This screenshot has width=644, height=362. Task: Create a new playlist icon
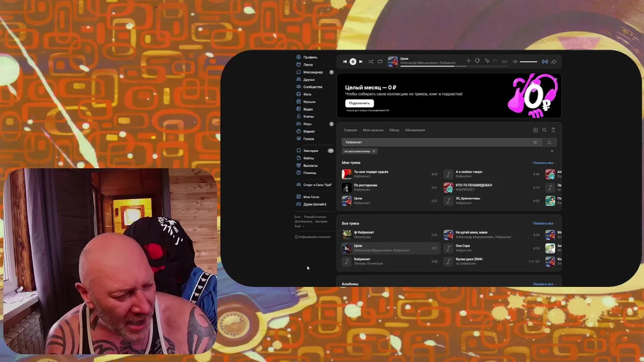point(544,130)
